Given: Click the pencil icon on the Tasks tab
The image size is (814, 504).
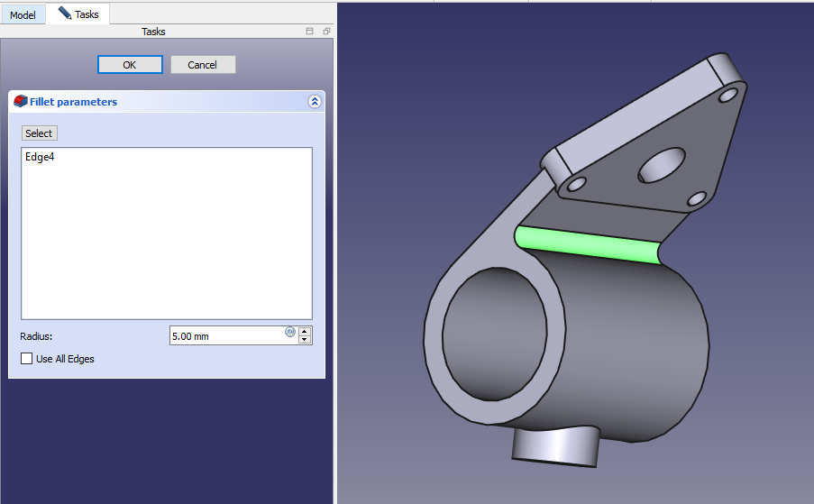Looking at the screenshot, I should pos(65,14).
